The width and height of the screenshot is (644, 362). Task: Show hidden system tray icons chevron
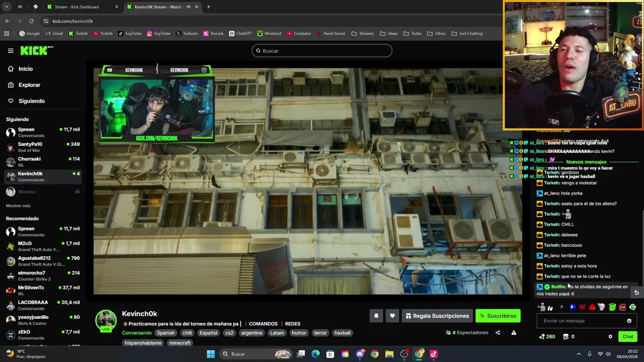point(579,354)
